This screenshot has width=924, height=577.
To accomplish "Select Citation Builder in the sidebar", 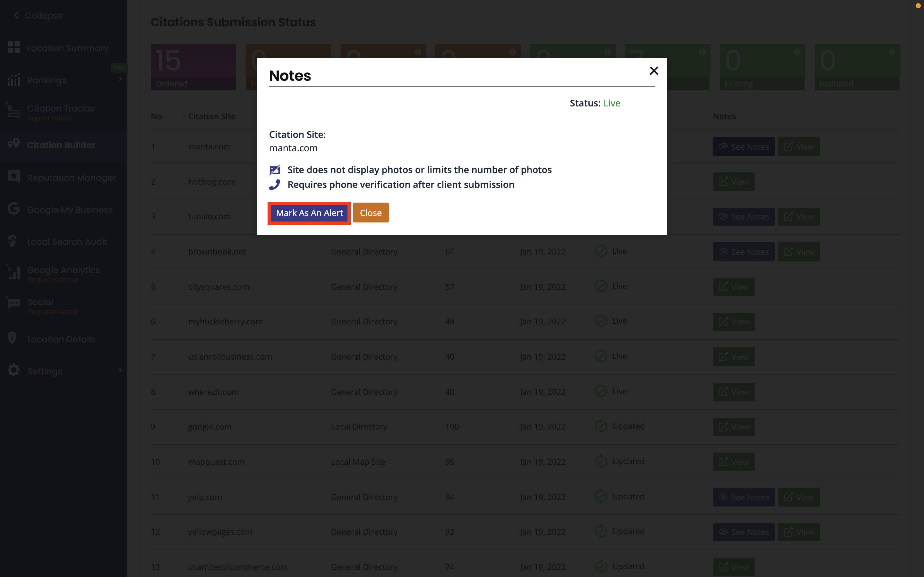I will pos(61,145).
